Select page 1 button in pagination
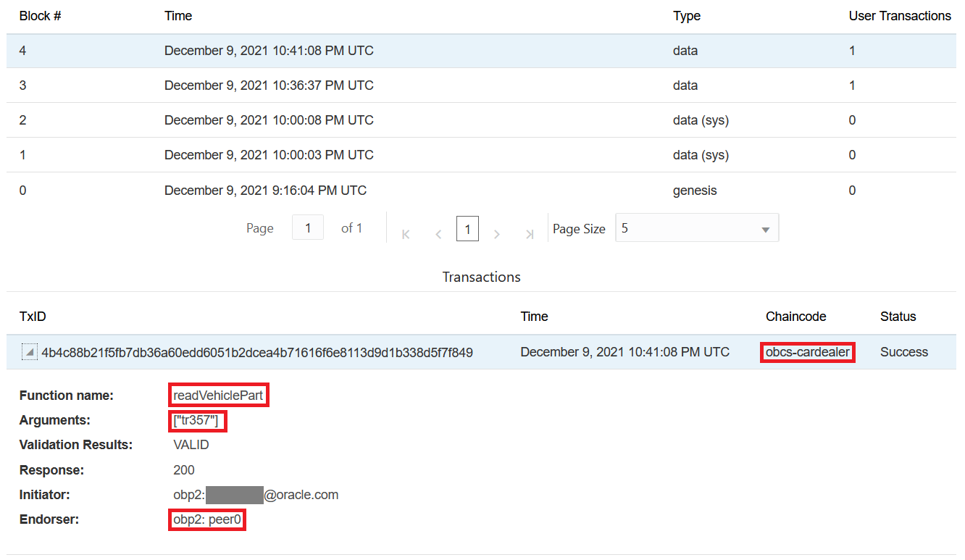This screenshot has height=560, width=965. point(467,230)
